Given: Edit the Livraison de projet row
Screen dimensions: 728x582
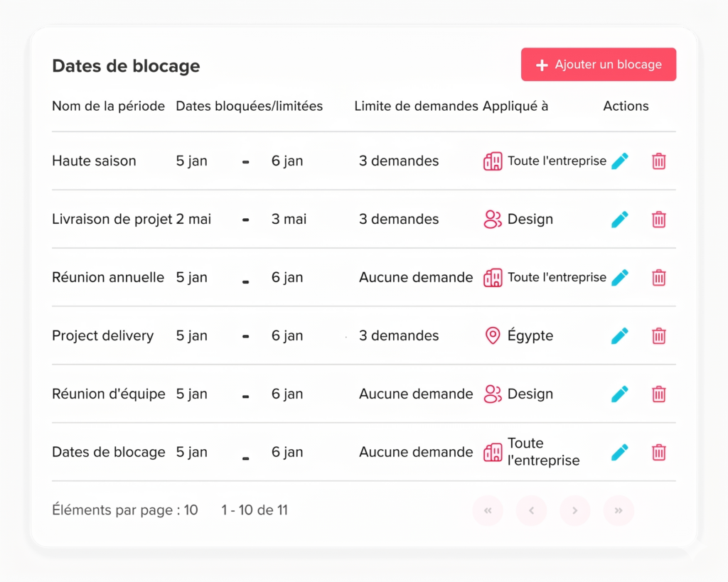Looking at the screenshot, I should tap(620, 219).
